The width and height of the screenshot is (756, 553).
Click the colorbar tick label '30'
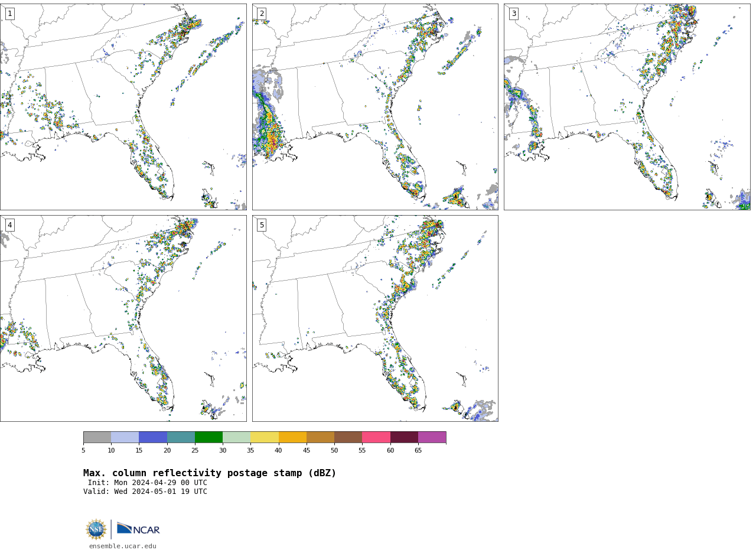coord(223,451)
